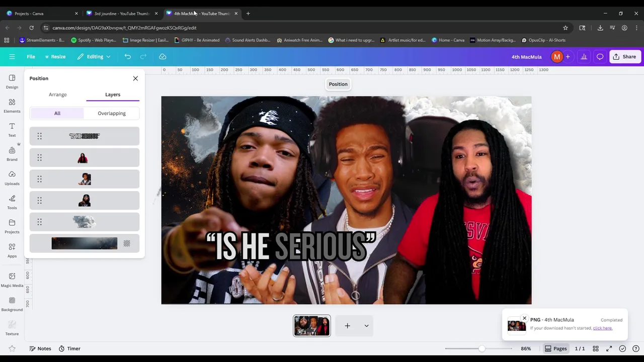Select the dark background image layer
This screenshot has height=362, width=644.
coord(85,243)
